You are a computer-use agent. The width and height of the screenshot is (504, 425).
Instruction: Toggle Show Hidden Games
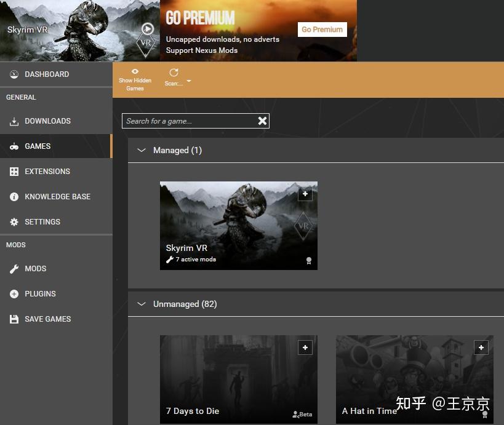point(135,80)
